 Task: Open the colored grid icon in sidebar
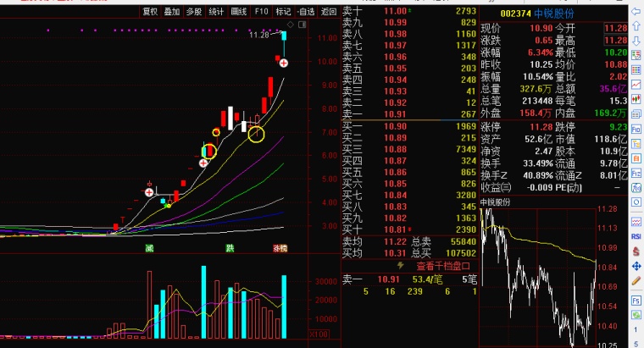636,69
